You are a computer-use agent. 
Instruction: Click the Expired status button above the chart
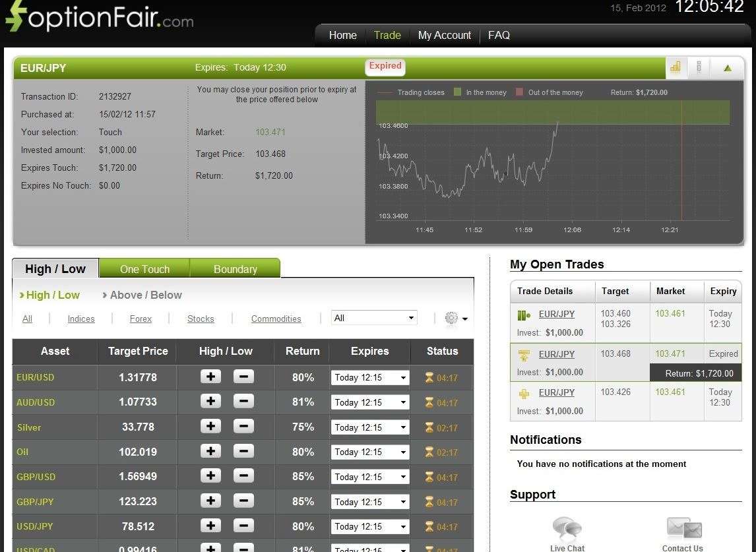coord(385,66)
